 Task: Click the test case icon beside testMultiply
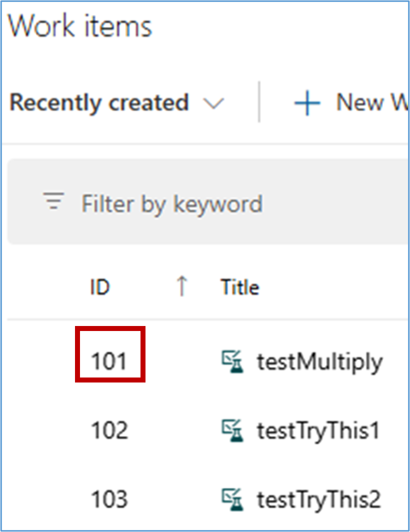click(233, 361)
